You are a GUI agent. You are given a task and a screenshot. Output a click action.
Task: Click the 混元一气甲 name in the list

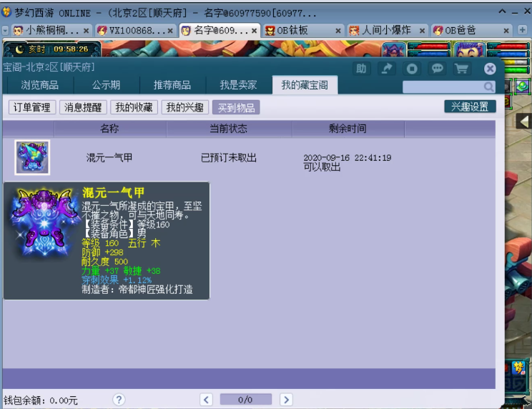pyautogui.click(x=109, y=158)
